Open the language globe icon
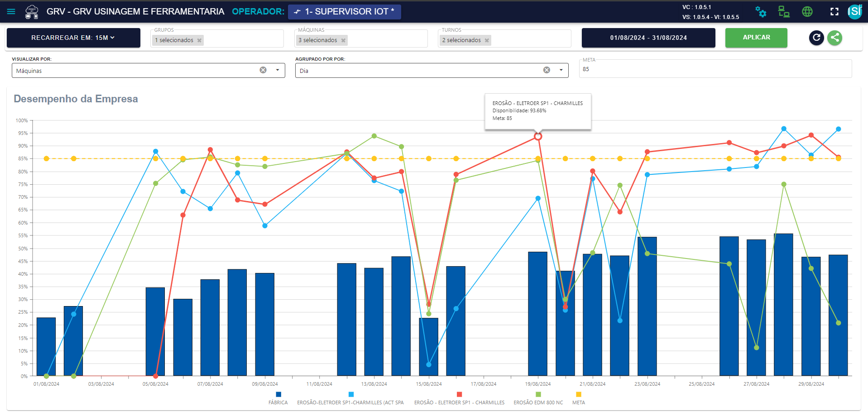 807,12
